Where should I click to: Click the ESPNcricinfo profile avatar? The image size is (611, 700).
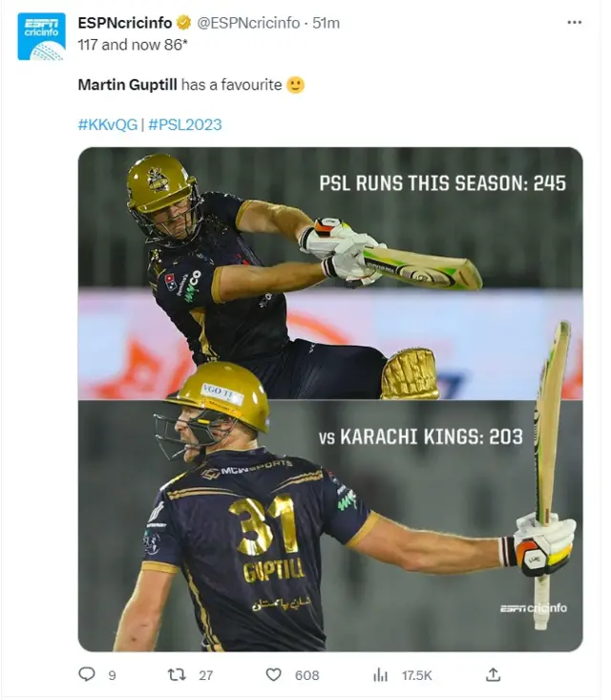[x=41, y=37]
